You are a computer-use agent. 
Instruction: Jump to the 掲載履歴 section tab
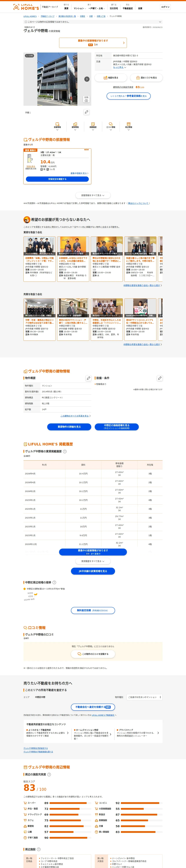tap(93, 126)
